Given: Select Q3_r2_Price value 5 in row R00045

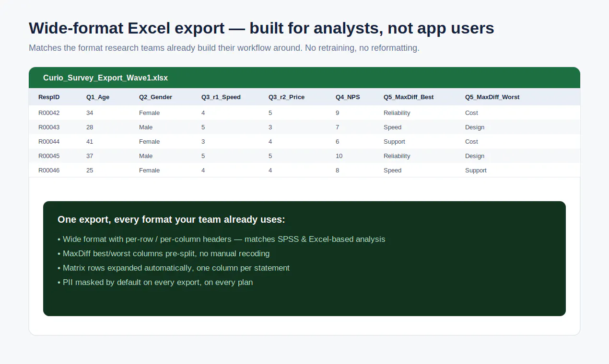Looking at the screenshot, I should coord(270,156).
